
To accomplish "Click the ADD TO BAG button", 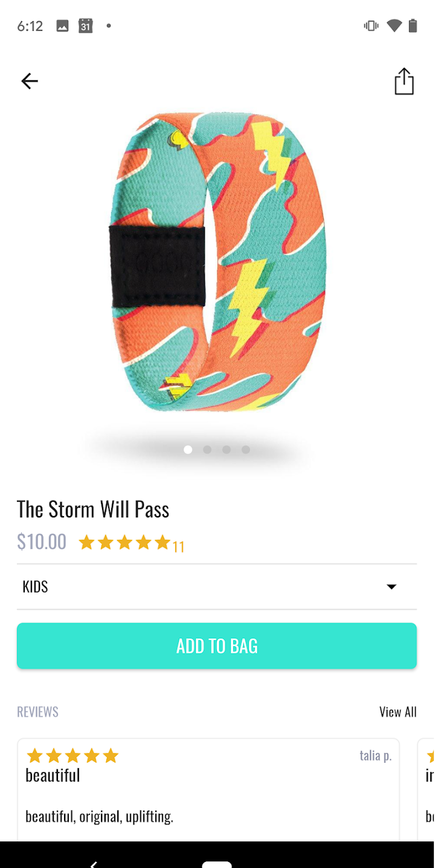I will point(217,646).
